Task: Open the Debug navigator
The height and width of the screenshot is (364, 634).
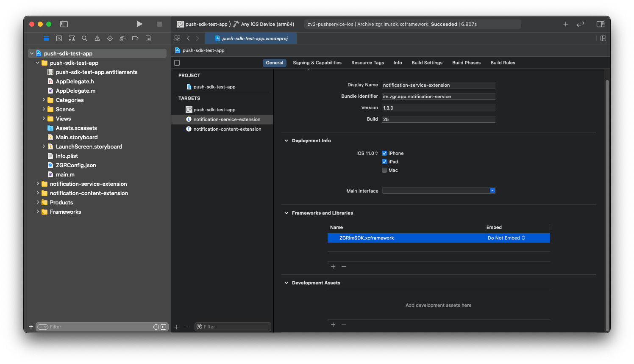Action: coord(122,39)
